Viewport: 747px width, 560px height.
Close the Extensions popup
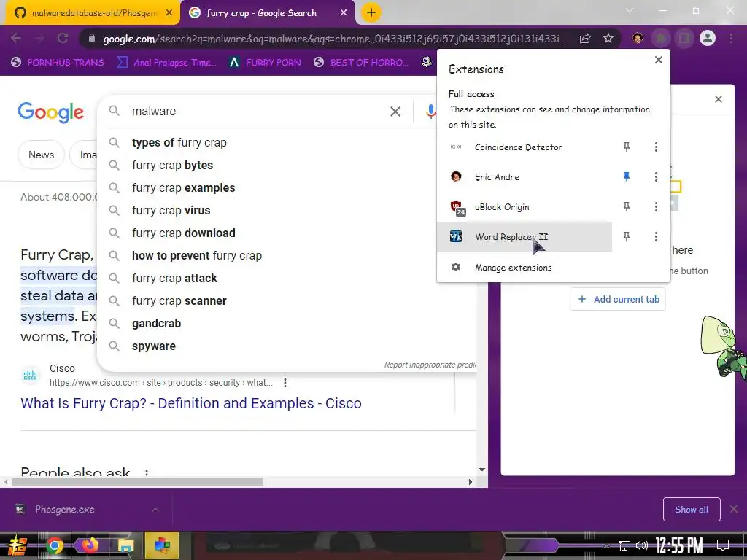(x=659, y=60)
